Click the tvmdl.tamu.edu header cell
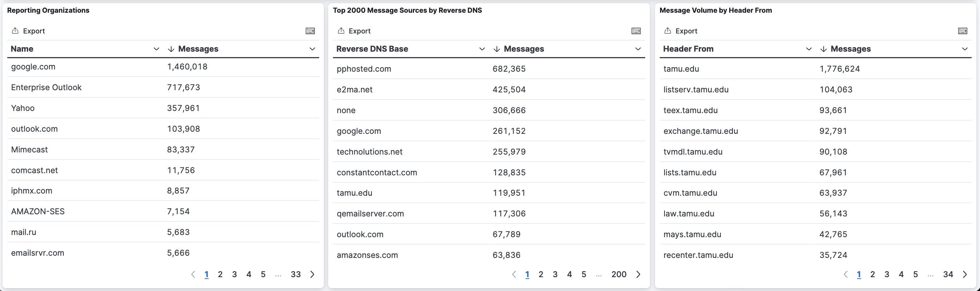 pyautogui.click(x=693, y=152)
